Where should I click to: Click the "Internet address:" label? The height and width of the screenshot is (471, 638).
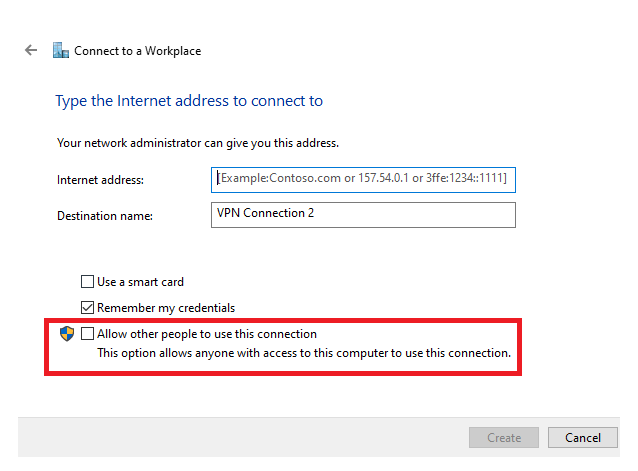pyautogui.click(x=101, y=180)
